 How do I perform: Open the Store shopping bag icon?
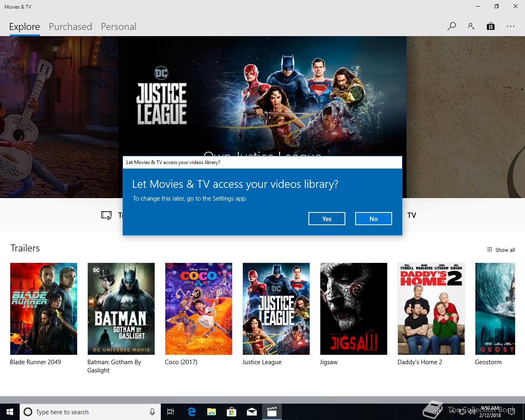(x=491, y=26)
